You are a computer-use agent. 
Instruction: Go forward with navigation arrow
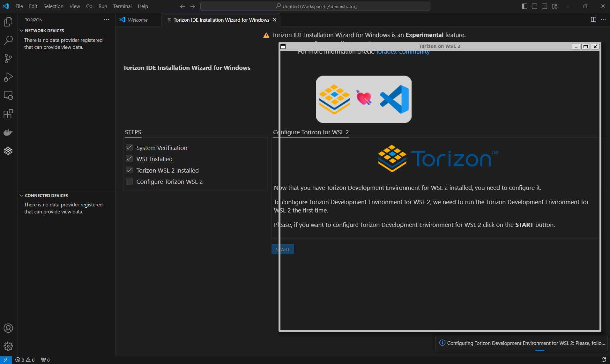(x=192, y=6)
